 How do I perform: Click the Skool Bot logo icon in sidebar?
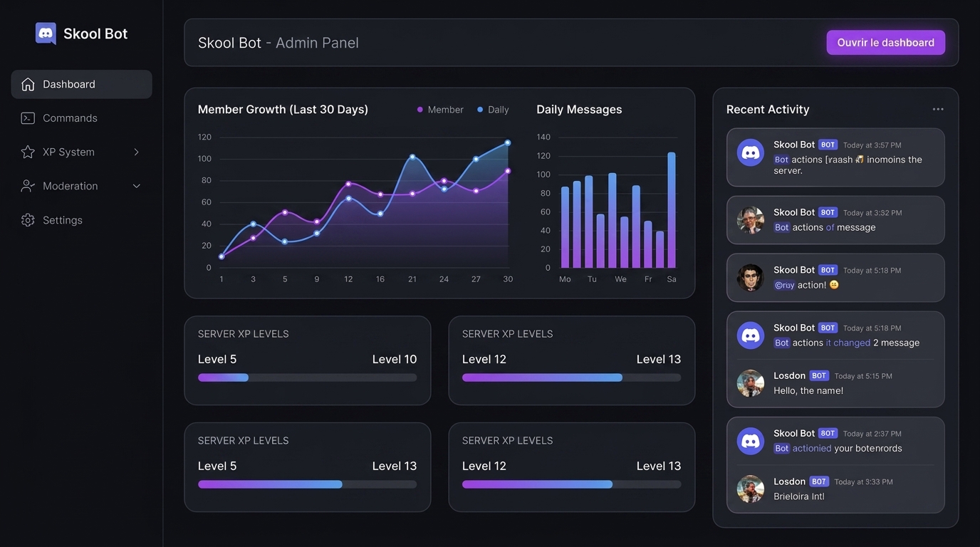[46, 33]
